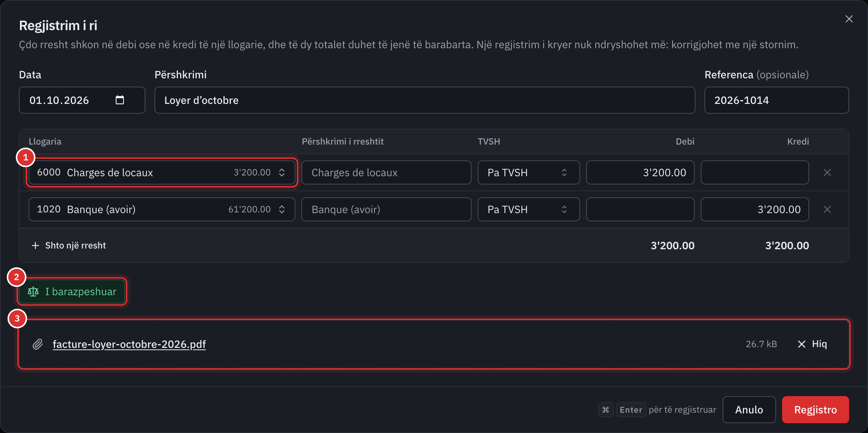Click the Referenca field showing 2026-1014
The height and width of the screenshot is (433, 868).
[776, 100]
